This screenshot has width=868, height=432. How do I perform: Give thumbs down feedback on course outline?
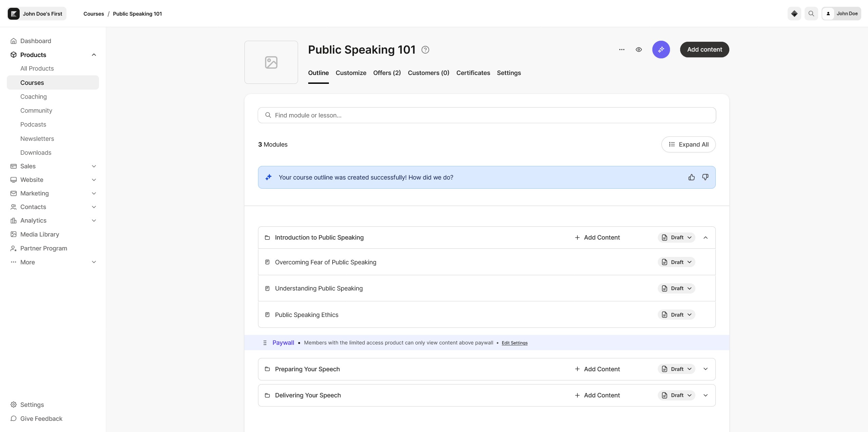705,177
